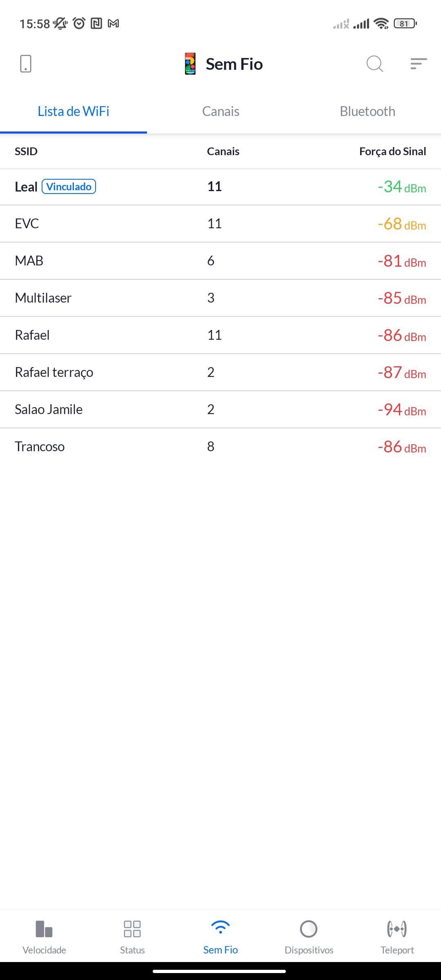Tap the Trancoso network row
This screenshot has width=441, height=980.
(220, 447)
